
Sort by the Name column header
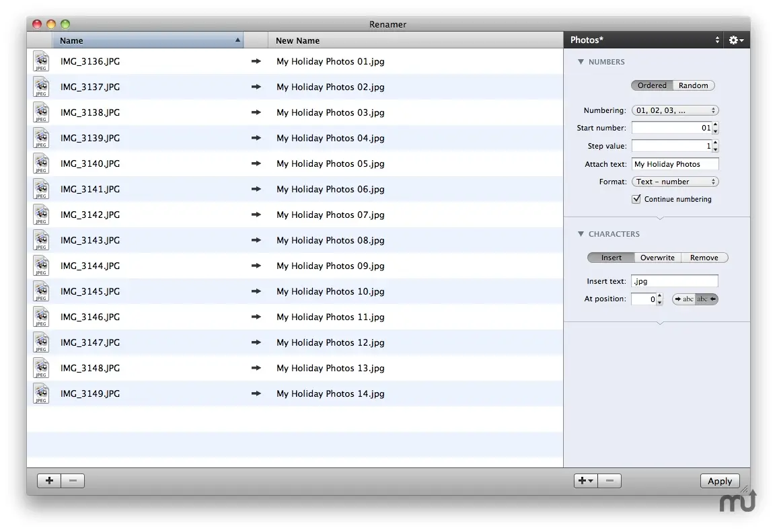(148, 40)
